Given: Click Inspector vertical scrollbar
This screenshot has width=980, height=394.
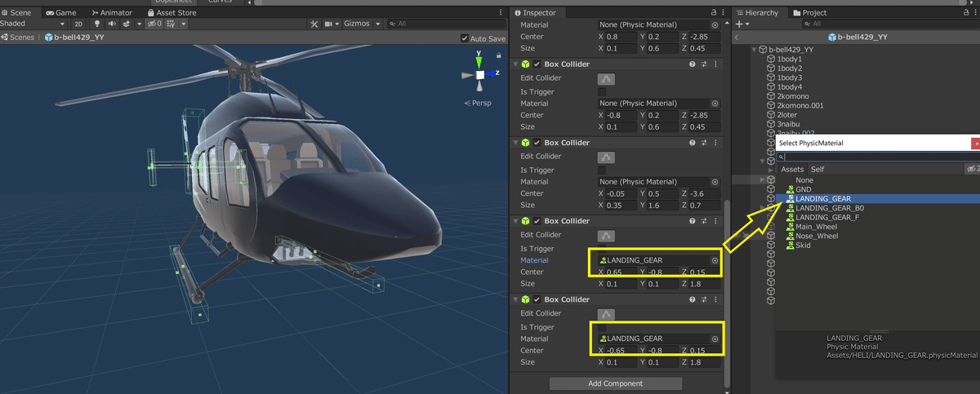Looking at the screenshot, I should 725,294.
